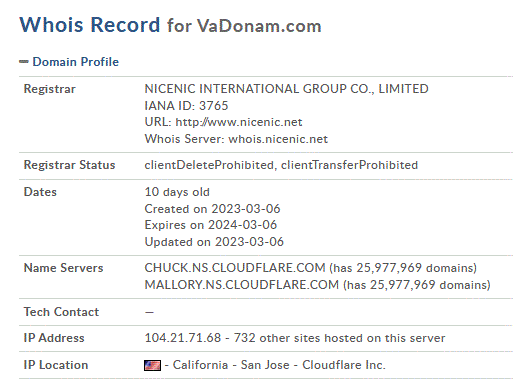Click the Expires on 2024-03-06 date
The image size is (514, 381).
211,225
